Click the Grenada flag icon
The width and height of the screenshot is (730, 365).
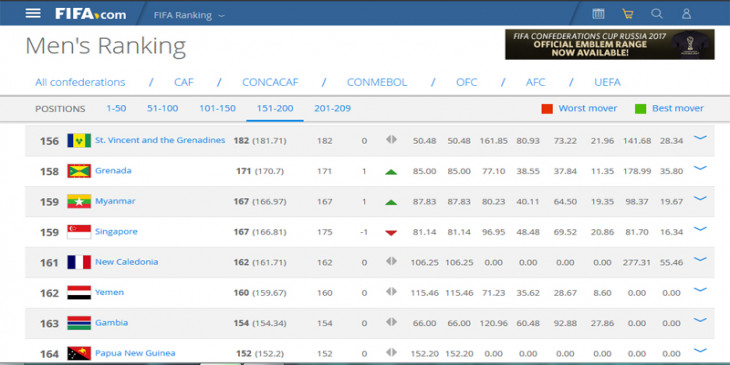point(79,171)
